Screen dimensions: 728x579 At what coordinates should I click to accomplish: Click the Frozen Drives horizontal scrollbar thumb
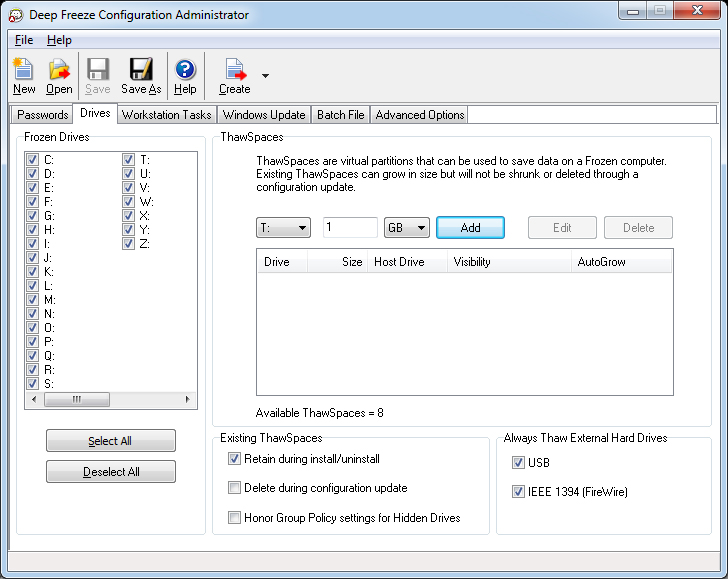tap(77, 399)
